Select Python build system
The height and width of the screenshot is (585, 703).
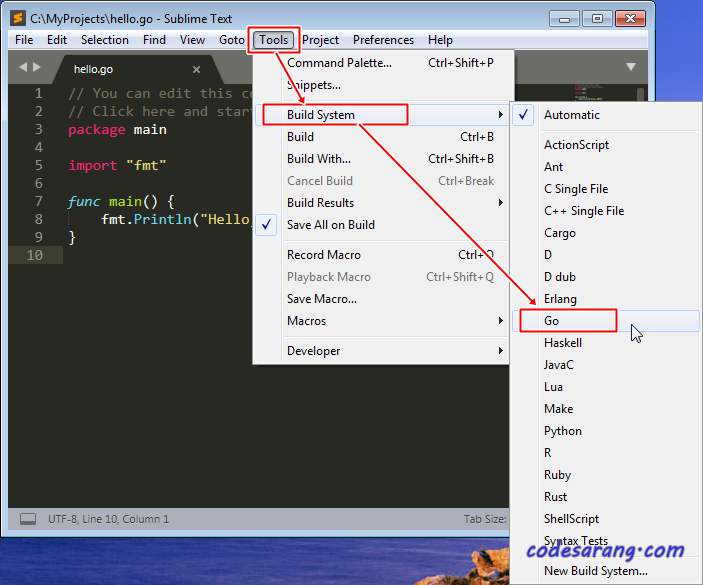[606, 430]
